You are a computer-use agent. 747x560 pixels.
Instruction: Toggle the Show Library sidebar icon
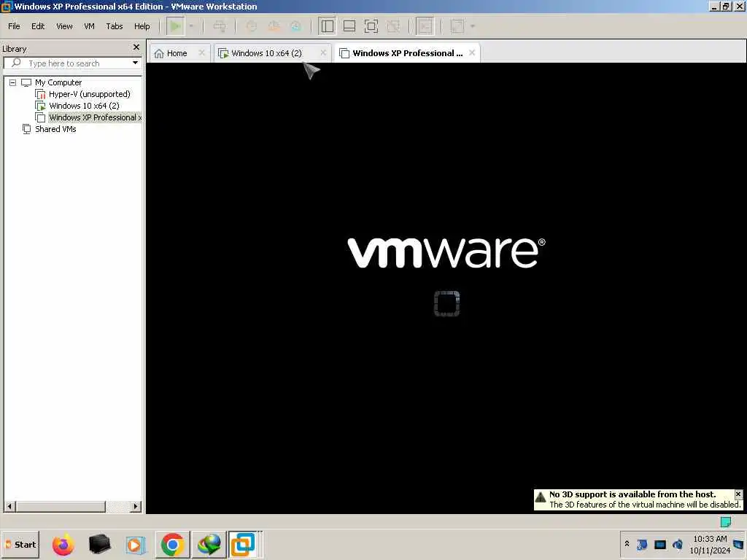pos(327,26)
